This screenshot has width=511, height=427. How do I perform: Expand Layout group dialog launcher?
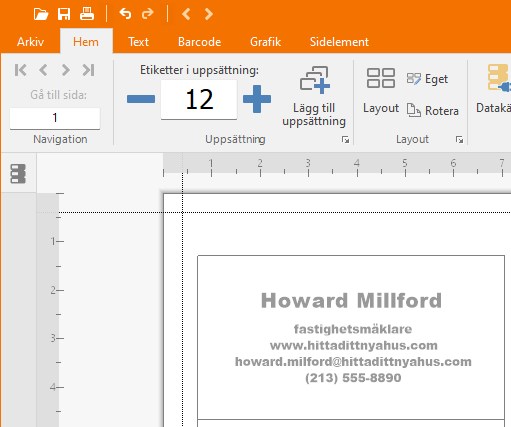coord(459,140)
